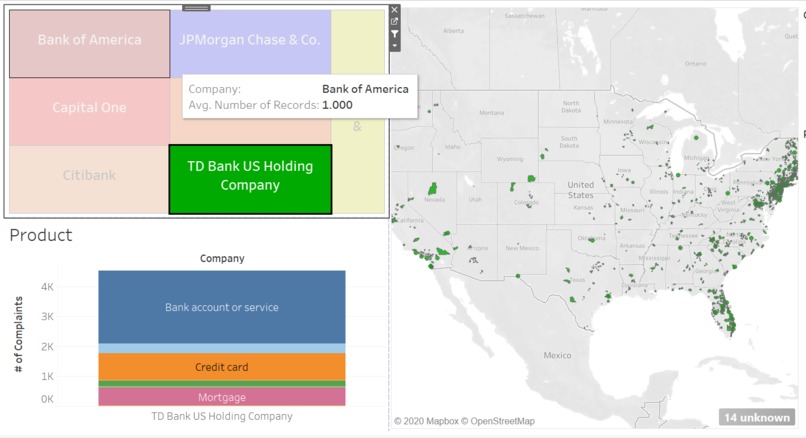The image size is (806, 438).
Task: Click the tooltip Company value Bank of America
Action: pos(365,89)
